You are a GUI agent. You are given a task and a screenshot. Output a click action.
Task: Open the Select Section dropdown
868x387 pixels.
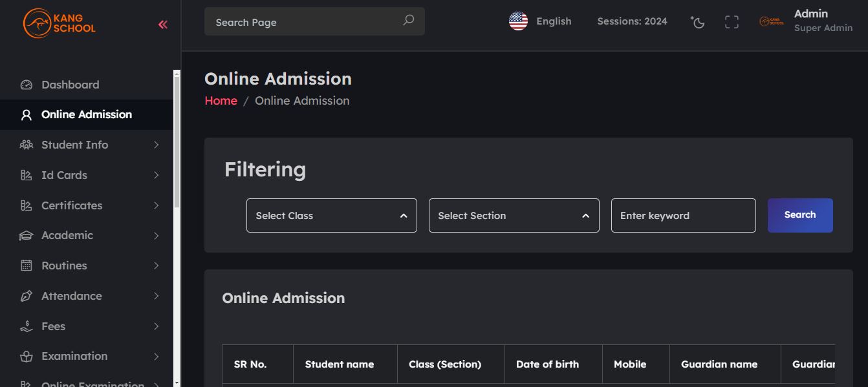click(514, 215)
